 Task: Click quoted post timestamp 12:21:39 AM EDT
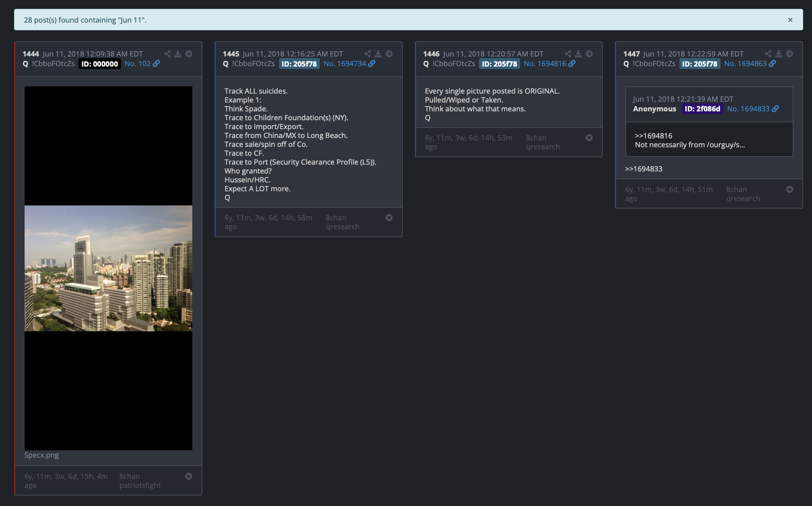(683, 99)
